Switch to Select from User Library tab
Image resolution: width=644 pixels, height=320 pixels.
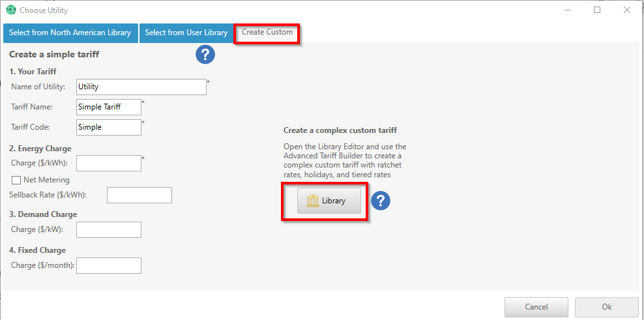(x=186, y=33)
